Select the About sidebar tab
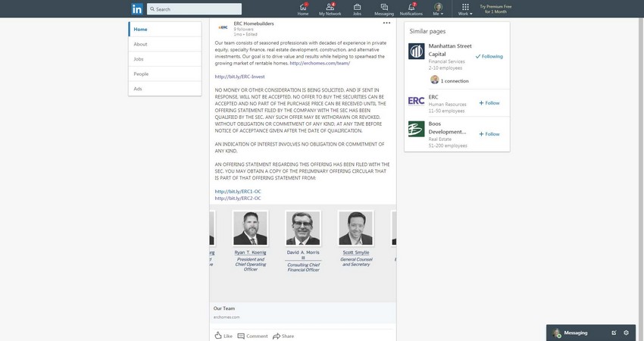Image resolution: width=644 pixels, height=341 pixels. [x=140, y=44]
